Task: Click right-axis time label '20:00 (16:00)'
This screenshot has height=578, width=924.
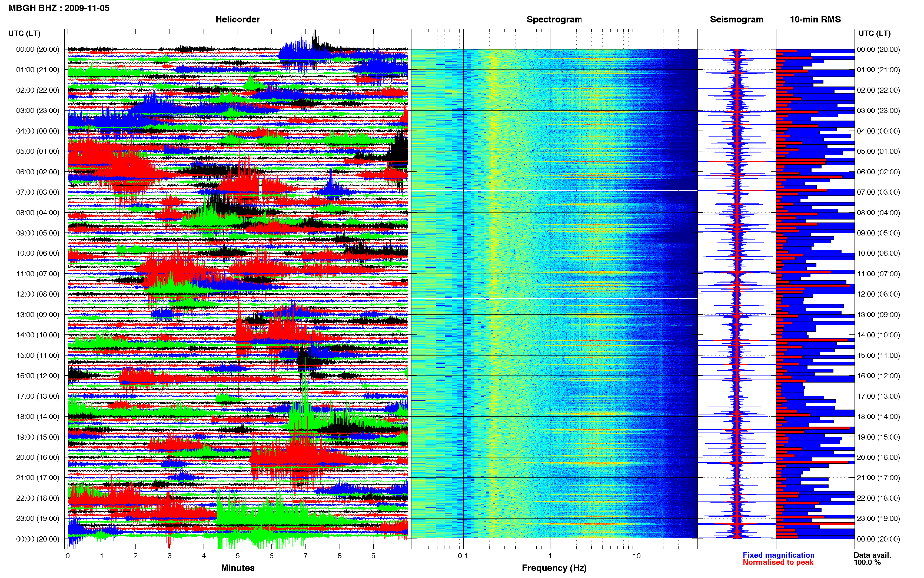Action: tap(878, 457)
